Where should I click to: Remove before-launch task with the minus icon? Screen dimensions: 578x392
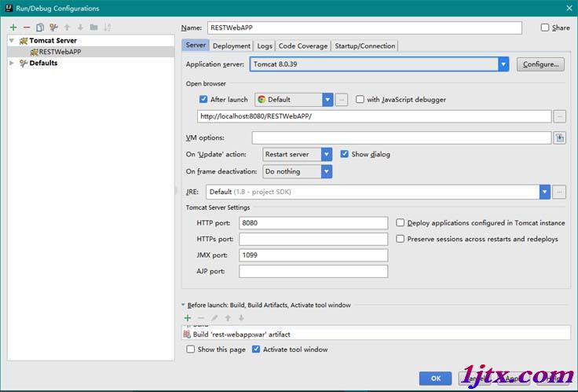[201, 318]
